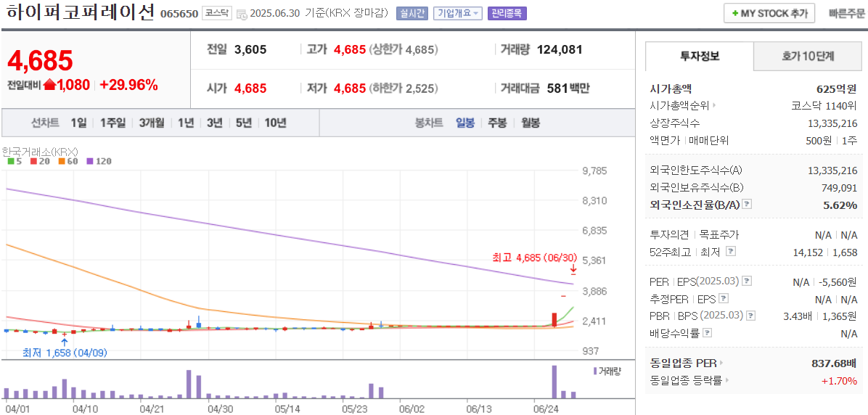Select the 3년 line chart period
The height and width of the screenshot is (415, 868).
click(214, 123)
